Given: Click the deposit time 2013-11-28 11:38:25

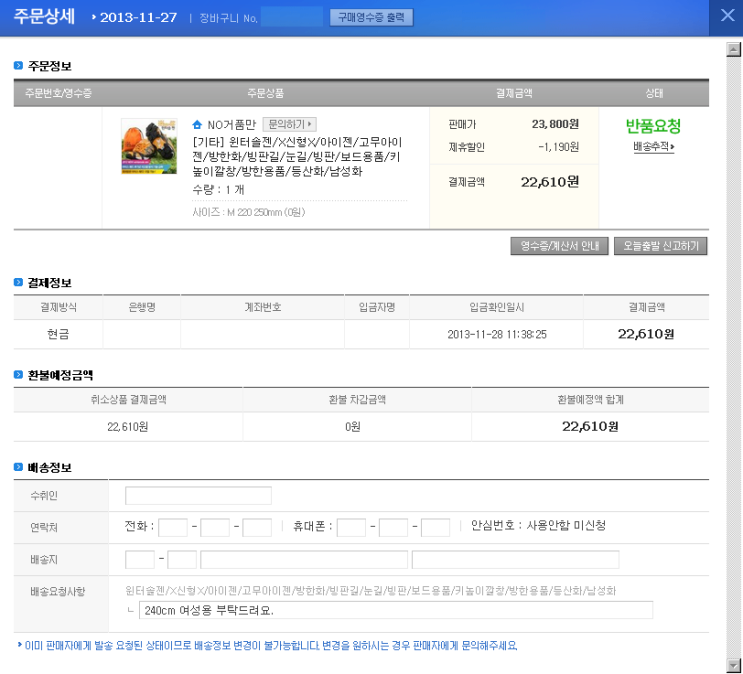Looking at the screenshot, I should tap(497, 335).
